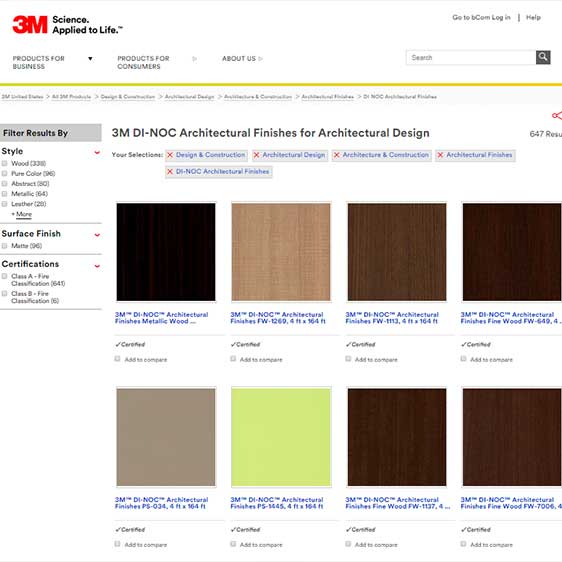
Task: Click the lime green PS-1445 swatch
Action: (x=281, y=437)
